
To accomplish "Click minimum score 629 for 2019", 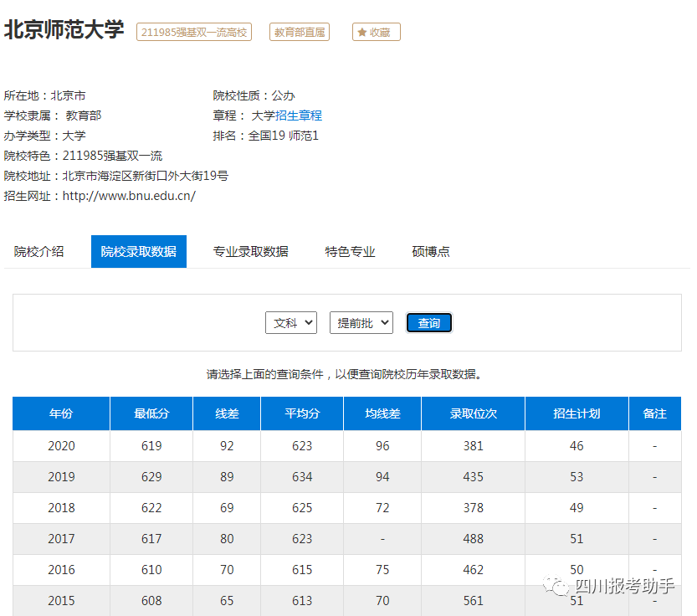I will (151, 477).
